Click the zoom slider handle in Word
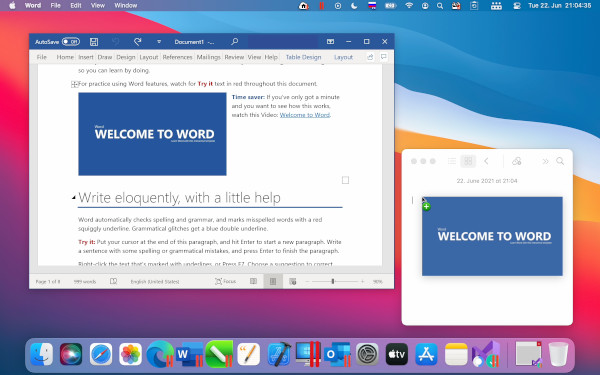Screen dimensions: 600x375 [x=333, y=281]
